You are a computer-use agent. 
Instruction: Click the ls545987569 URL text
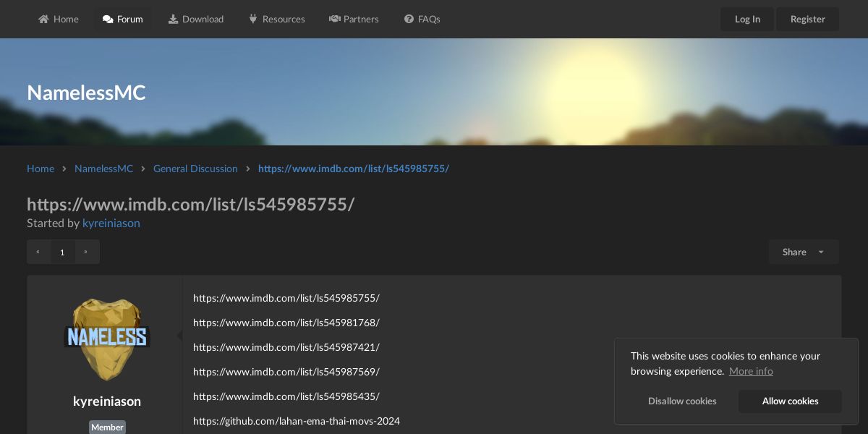pyautogui.click(x=286, y=372)
